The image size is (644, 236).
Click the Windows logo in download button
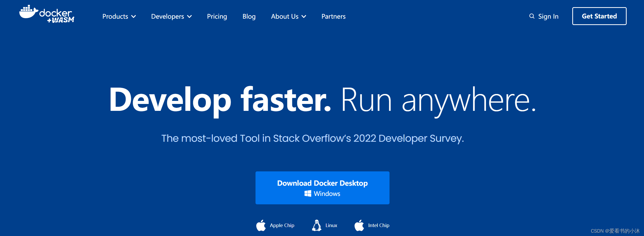(308, 194)
